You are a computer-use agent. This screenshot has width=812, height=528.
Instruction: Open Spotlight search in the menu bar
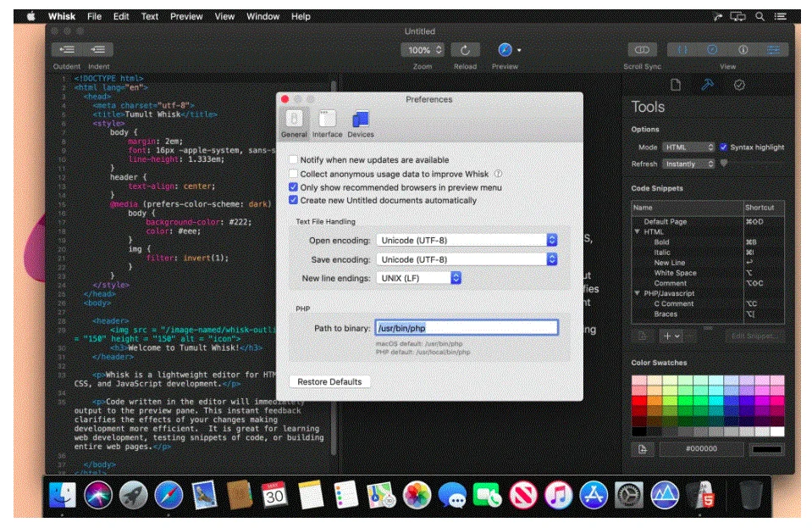[760, 17]
